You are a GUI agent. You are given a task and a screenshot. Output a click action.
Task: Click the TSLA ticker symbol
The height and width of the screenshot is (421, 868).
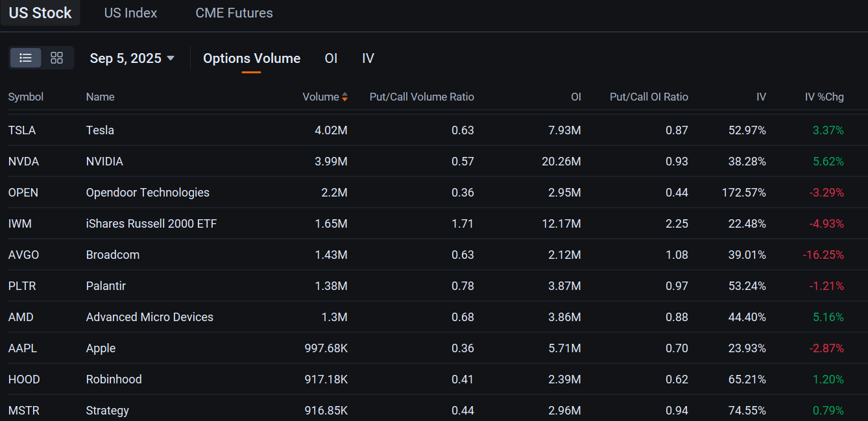[x=21, y=130]
